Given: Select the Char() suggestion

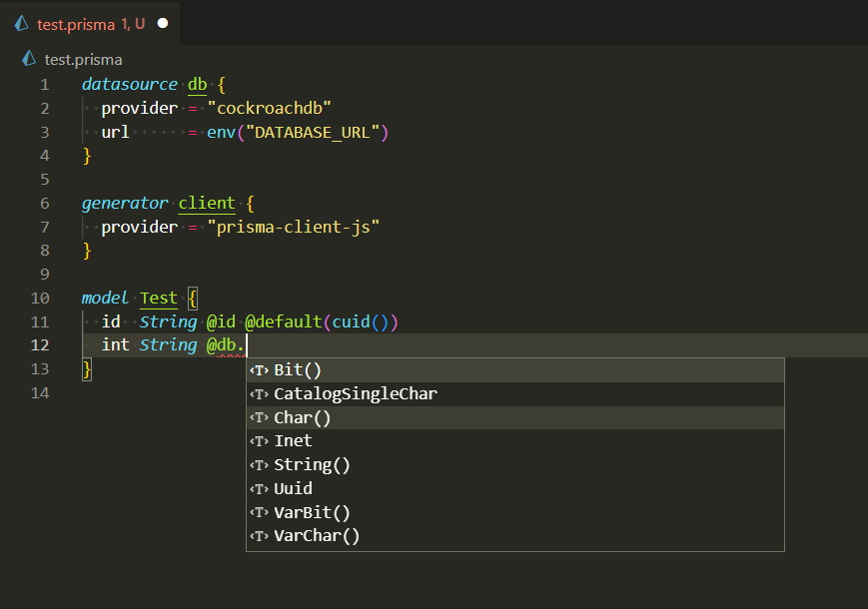Looking at the screenshot, I should coord(514,417).
